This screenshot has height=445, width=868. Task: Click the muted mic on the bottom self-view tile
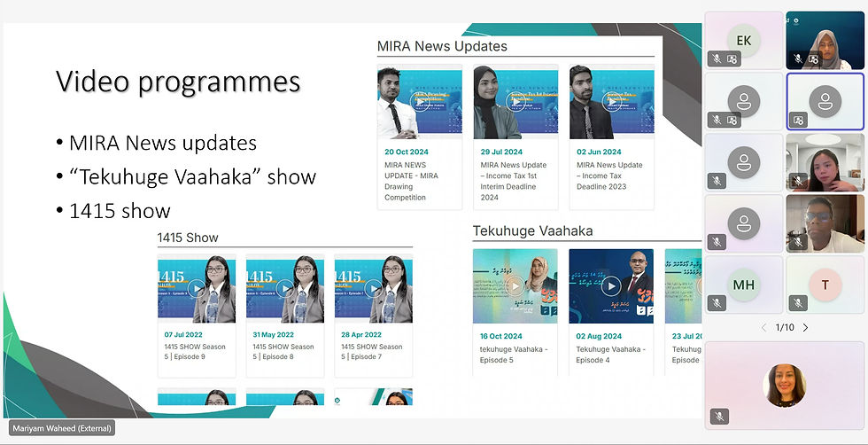719,417
